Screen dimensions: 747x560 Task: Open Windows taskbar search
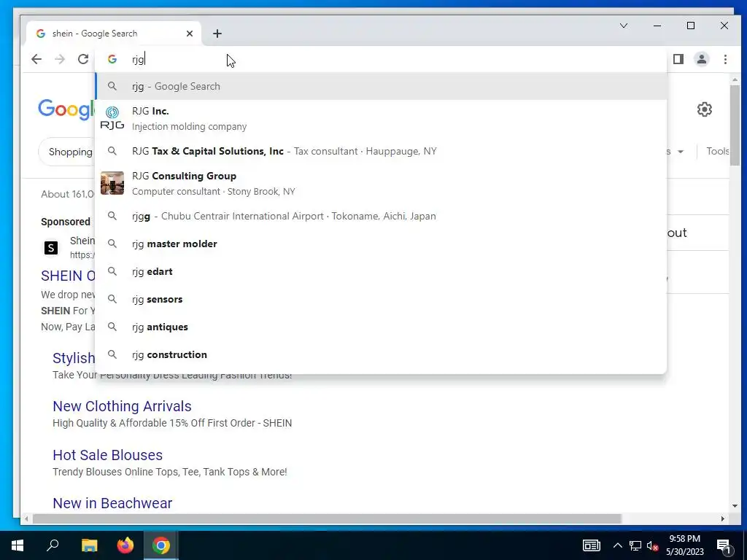point(53,545)
